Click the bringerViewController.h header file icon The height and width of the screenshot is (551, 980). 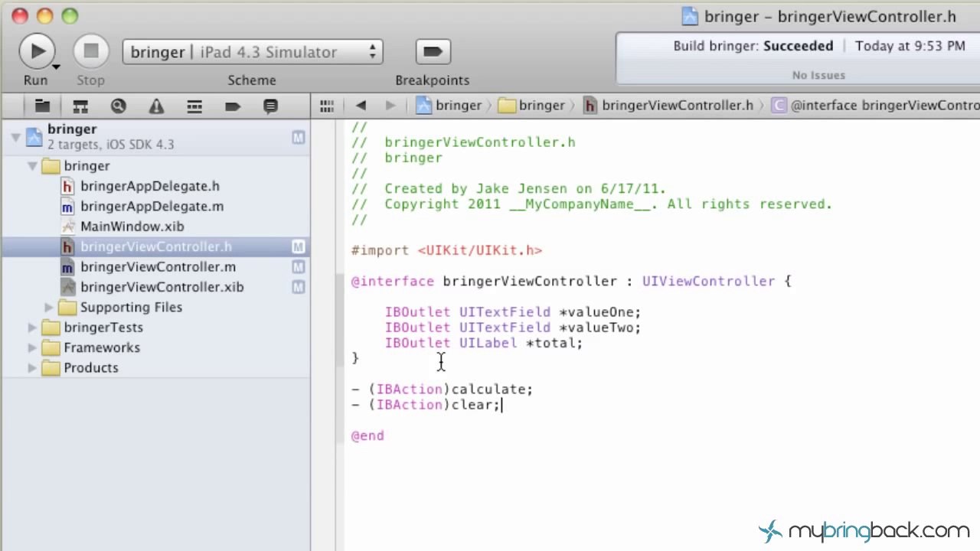(67, 247)
